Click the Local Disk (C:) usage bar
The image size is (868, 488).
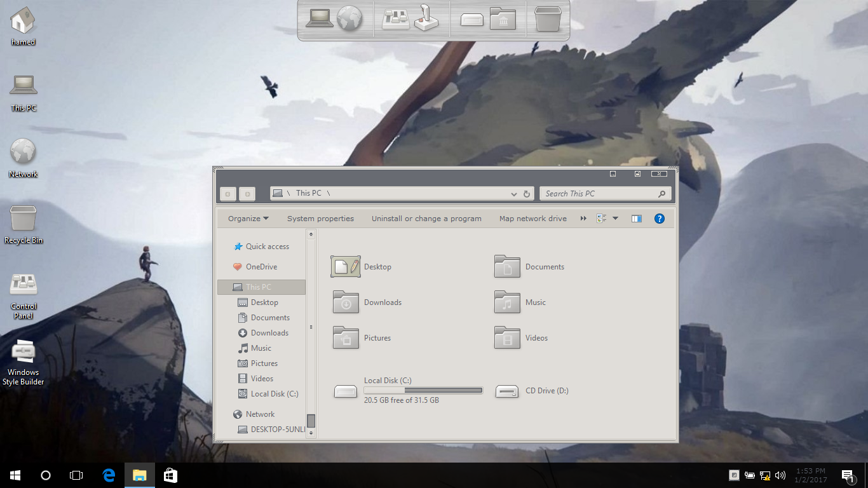(x=423, y=390)
